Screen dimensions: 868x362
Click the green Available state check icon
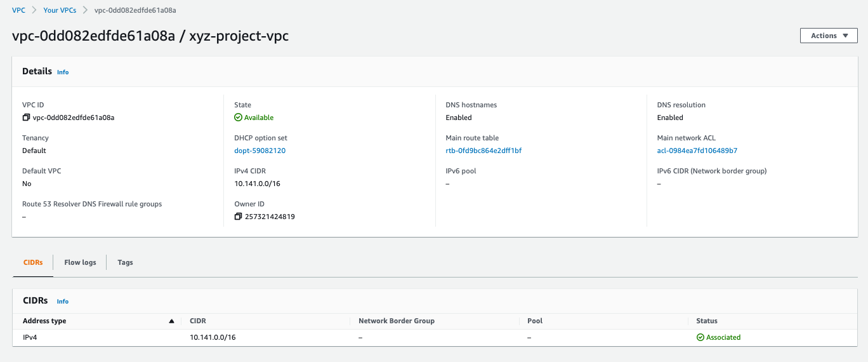click(x=238, y=117)
